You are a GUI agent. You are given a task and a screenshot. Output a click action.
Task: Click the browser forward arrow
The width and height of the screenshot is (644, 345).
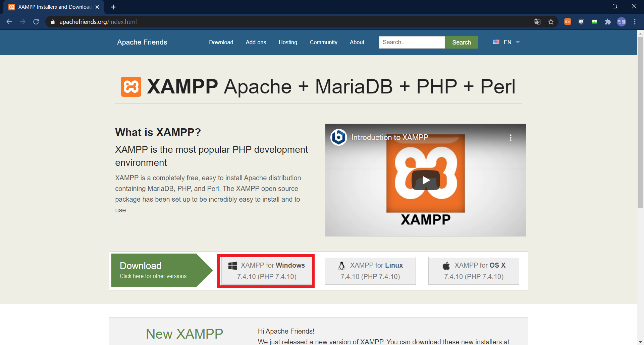click(22, 22)
